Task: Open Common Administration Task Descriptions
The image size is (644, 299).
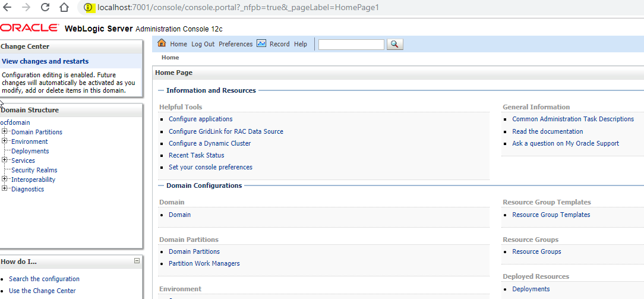Action: (x=573, y=119)
